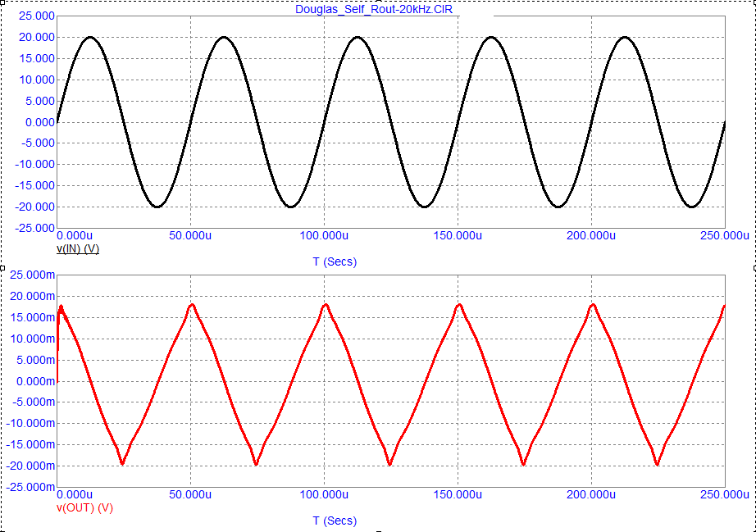Click the -20.000m value on the v(OUT) axis
Viewport: 756px width, 532px height.
click(30, 466)
